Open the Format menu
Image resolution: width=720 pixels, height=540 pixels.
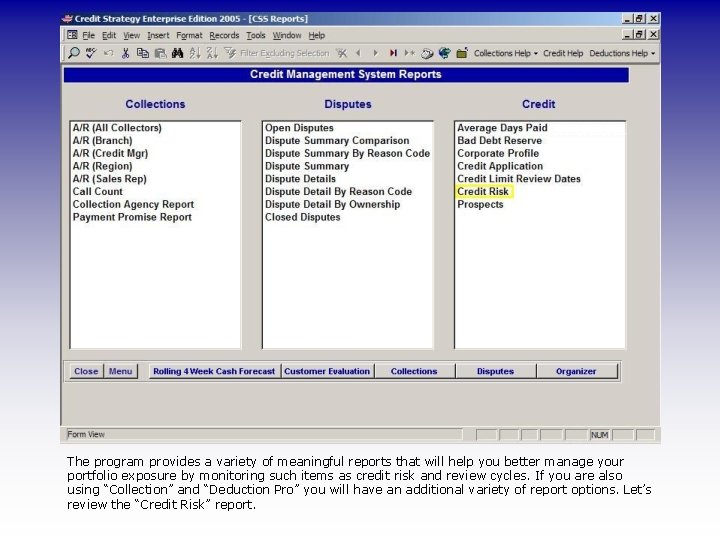click(x=189, y=35)
